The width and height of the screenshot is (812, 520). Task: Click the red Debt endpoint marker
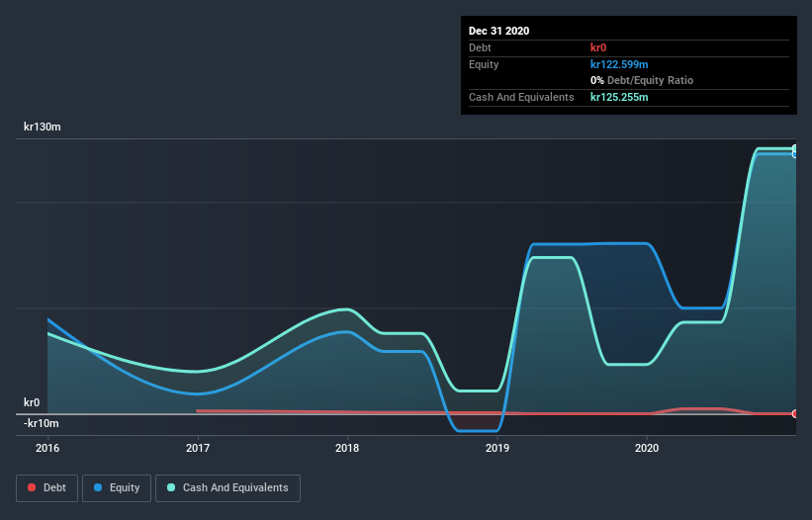coord(795,413)
